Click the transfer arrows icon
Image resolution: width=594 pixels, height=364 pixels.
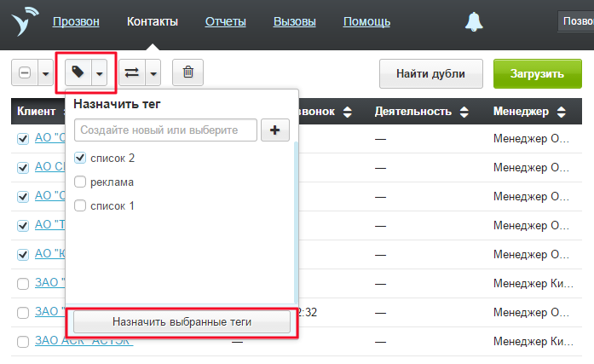point(132,73)
